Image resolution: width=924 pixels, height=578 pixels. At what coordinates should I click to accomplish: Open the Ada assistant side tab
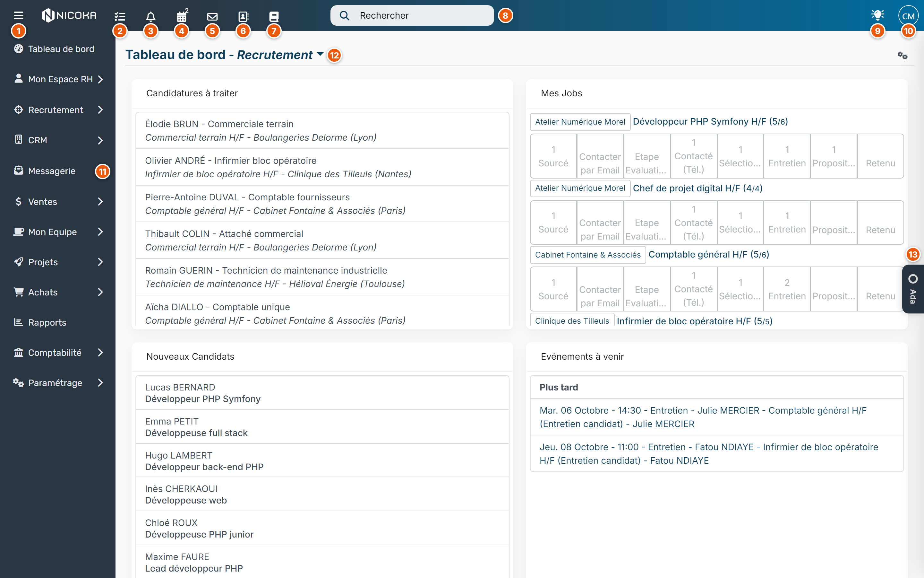point(913,289)
